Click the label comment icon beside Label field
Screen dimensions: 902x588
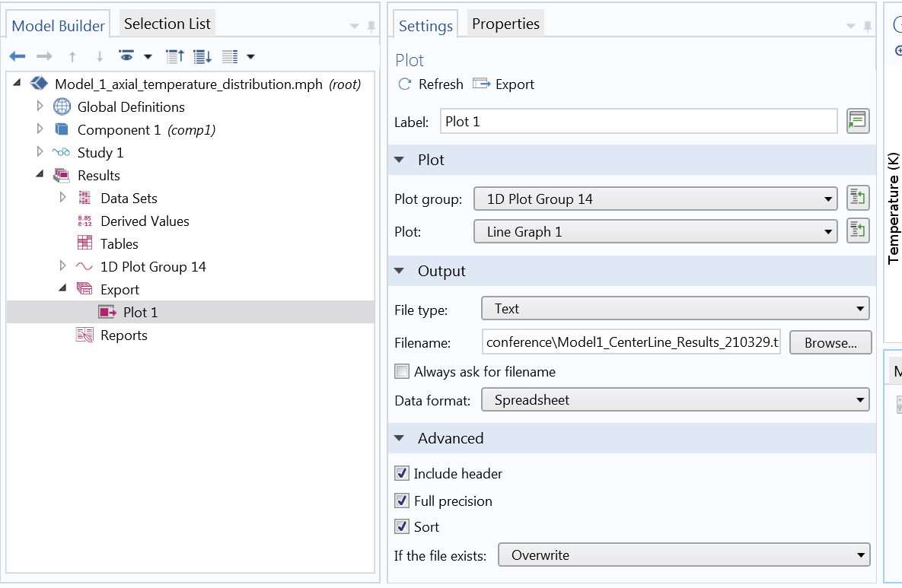(858, 122)
